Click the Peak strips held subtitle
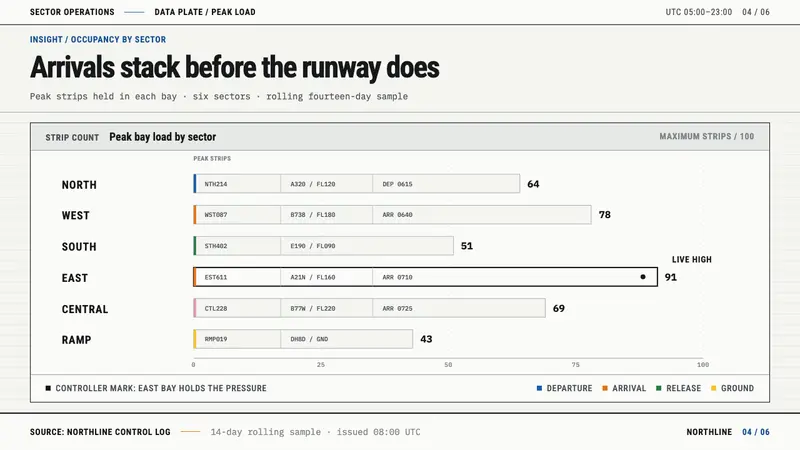Screen dimensions: 800x450 tap(219, 96)
